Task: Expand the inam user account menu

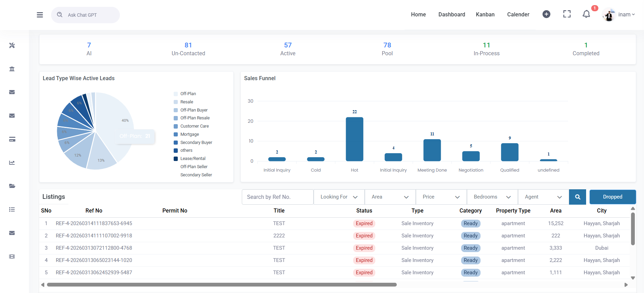Action: 626,15
